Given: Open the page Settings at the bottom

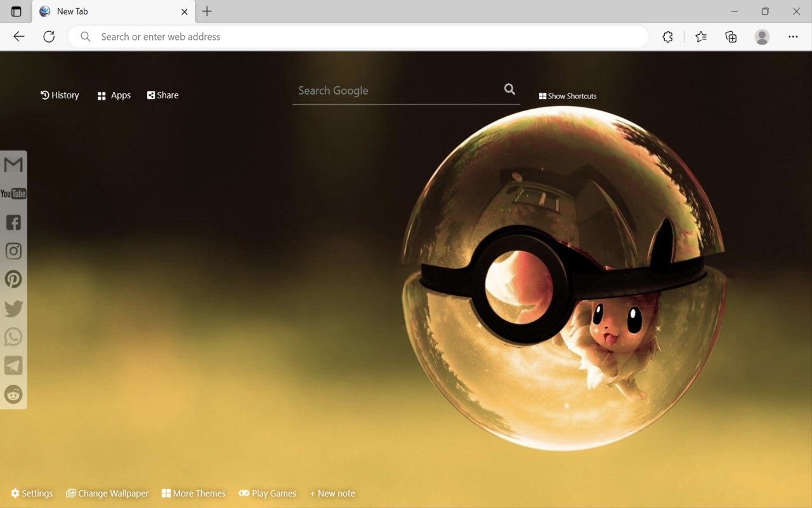Looking at the screenshot, I should click(32, 493).
